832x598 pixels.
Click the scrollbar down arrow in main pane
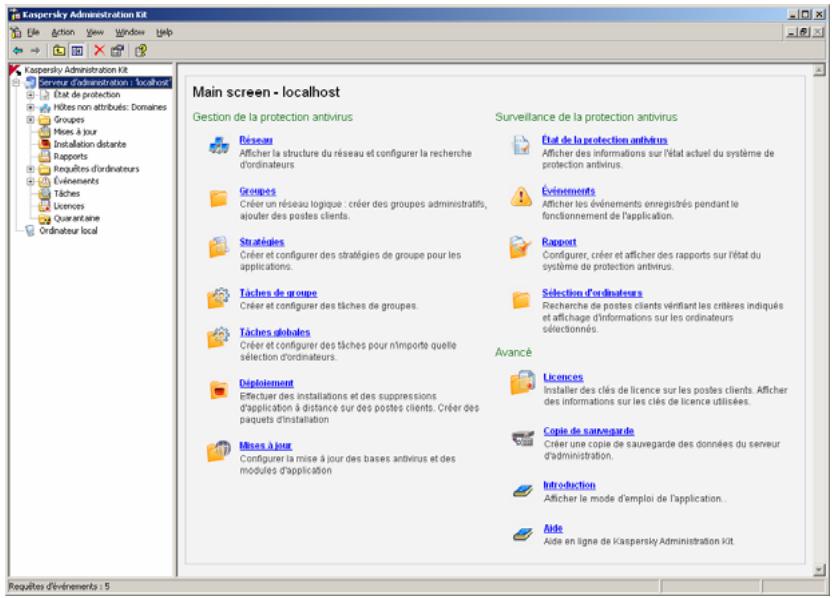tap(819, 570)
